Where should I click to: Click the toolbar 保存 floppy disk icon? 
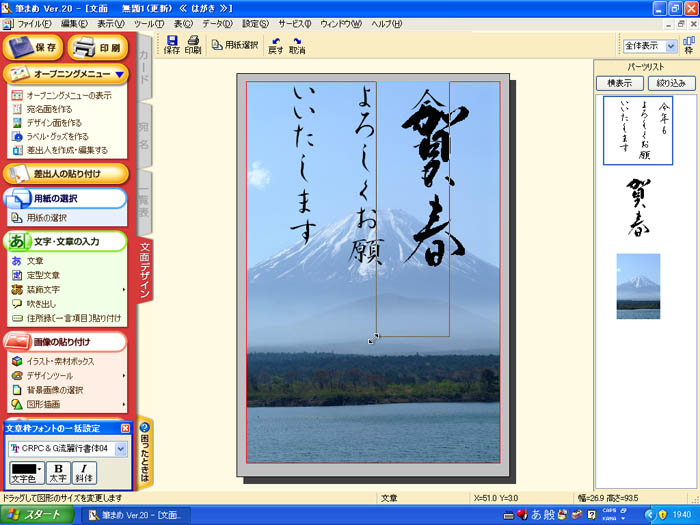pyautogui.click(x=172, y=40)
